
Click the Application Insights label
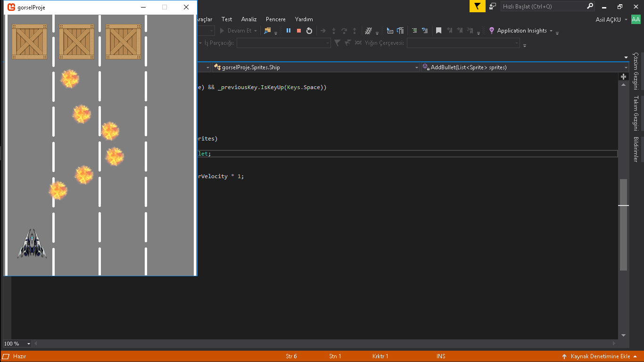pyautogui.click(x=522, y=31)
